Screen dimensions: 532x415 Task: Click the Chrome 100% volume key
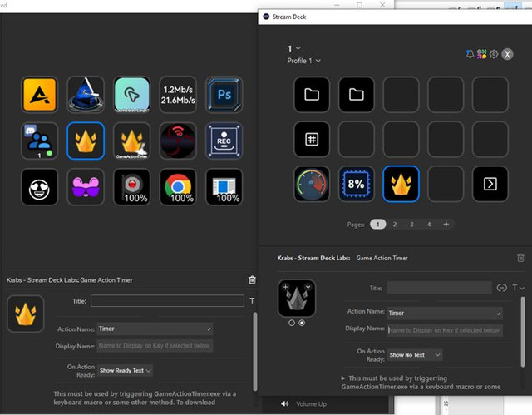[178, 187]
